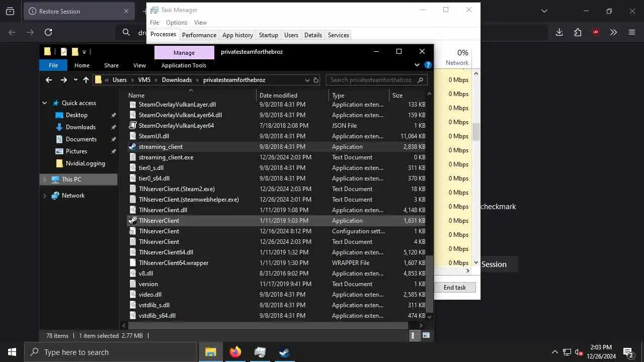Open the address bar history dropdown

[307, 79]
